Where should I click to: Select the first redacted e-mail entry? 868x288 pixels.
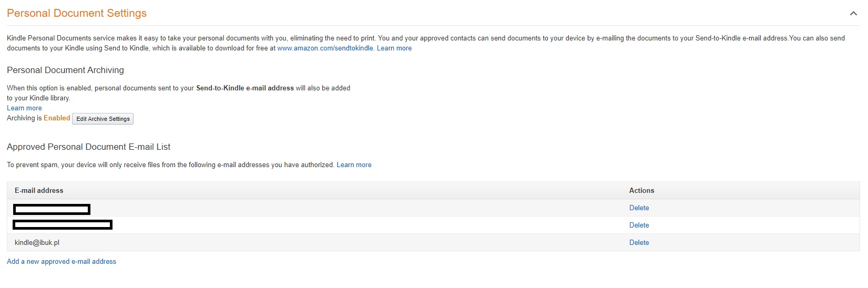click(52, 210)
